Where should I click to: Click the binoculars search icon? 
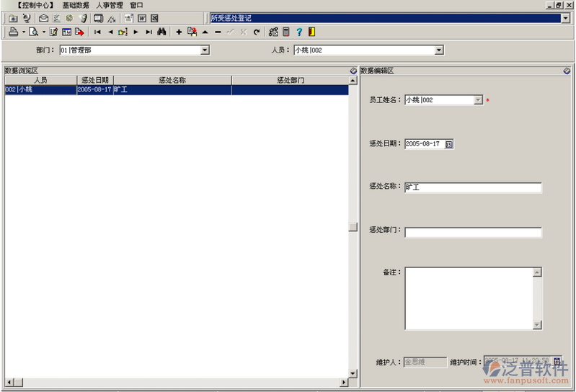pyautogui.click(x=161, y=32)
